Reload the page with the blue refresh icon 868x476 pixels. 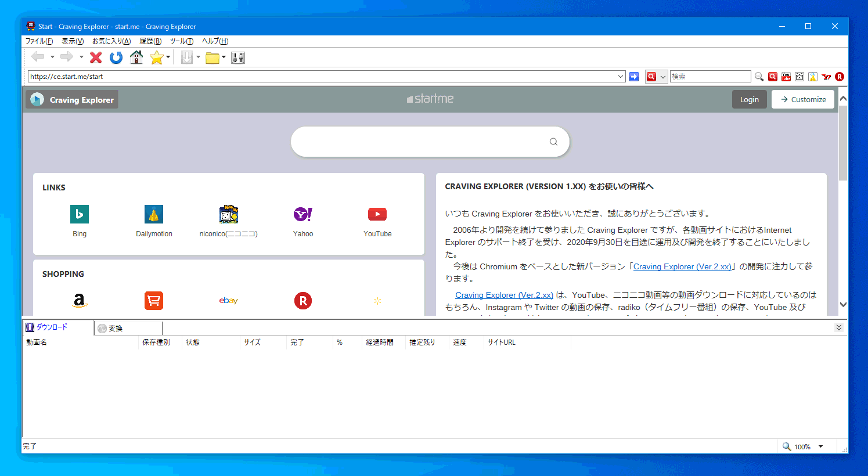116,57
